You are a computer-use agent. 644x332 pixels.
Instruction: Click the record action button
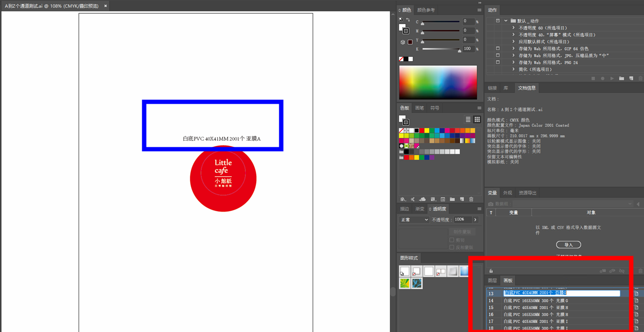pos(603,79)
